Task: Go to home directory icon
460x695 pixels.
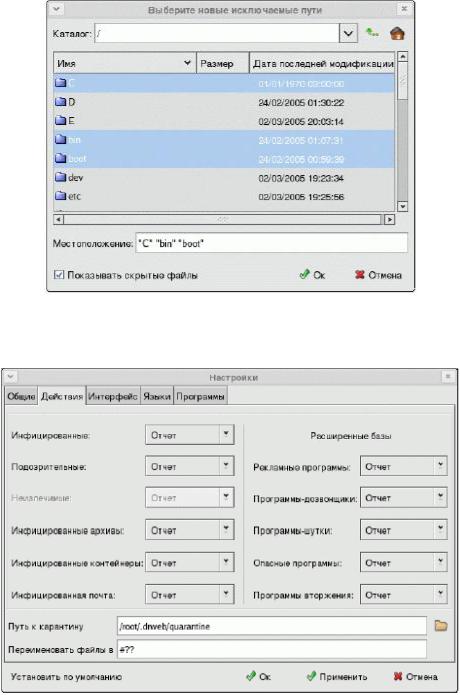Action: [397, 33]
